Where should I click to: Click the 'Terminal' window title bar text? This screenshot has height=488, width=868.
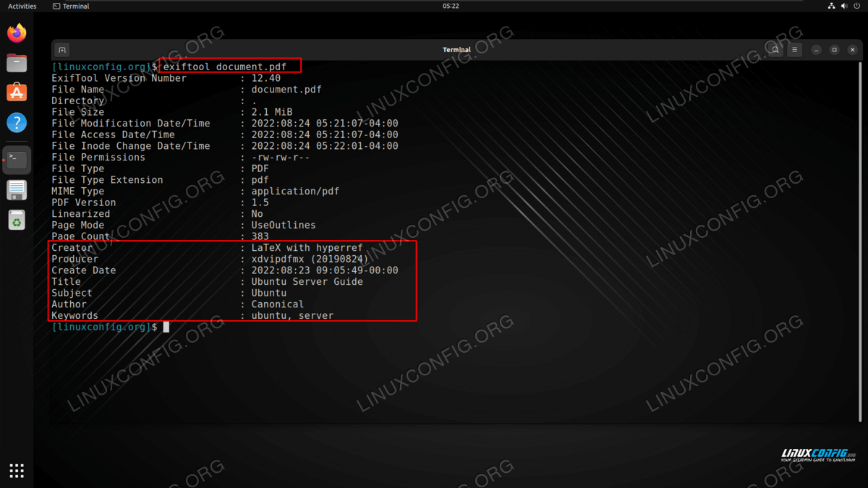tap(456, 50)
